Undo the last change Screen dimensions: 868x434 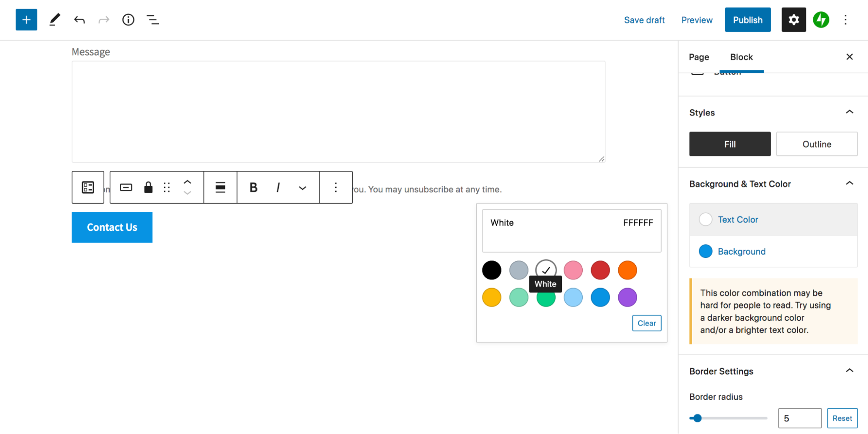(x=79, y=20)
